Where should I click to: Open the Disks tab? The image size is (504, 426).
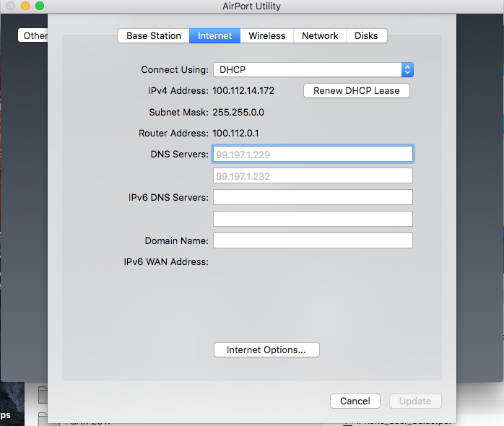pyautogui.click(x=366, y=35)
